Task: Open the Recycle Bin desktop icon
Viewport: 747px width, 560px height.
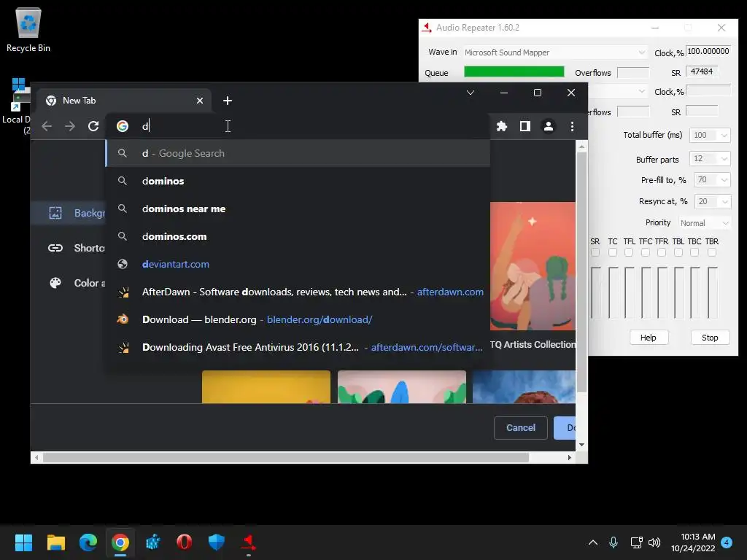Action: click(x=28, y=29)
